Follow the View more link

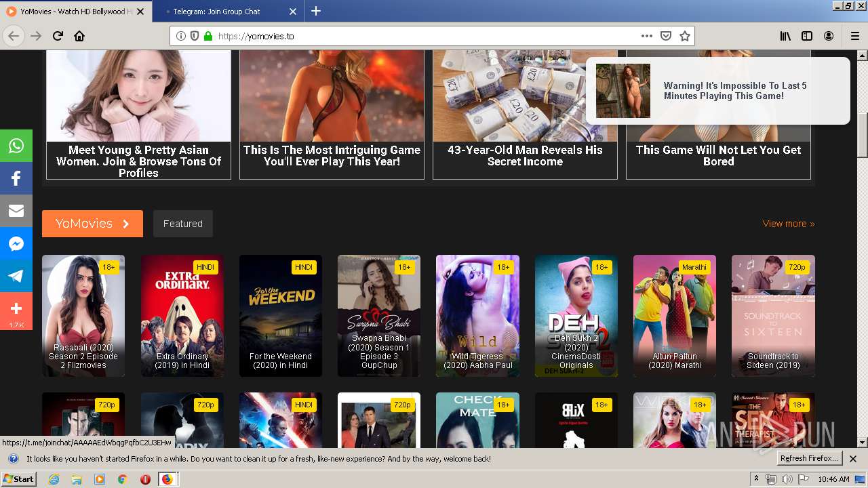coord(789,224)
